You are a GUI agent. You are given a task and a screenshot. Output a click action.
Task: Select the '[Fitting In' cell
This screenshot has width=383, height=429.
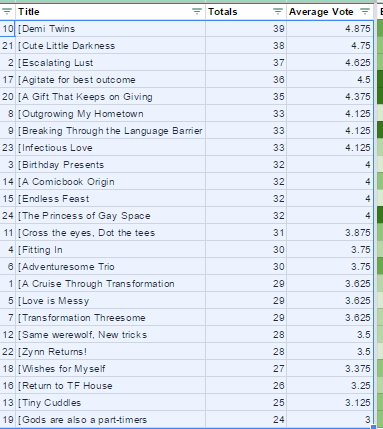coord(111,250)
